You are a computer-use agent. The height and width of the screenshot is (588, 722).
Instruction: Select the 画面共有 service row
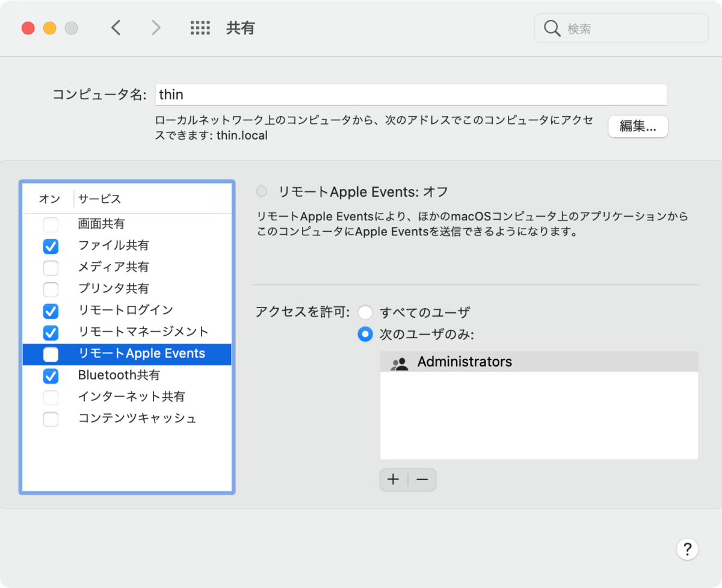[127, 224]
